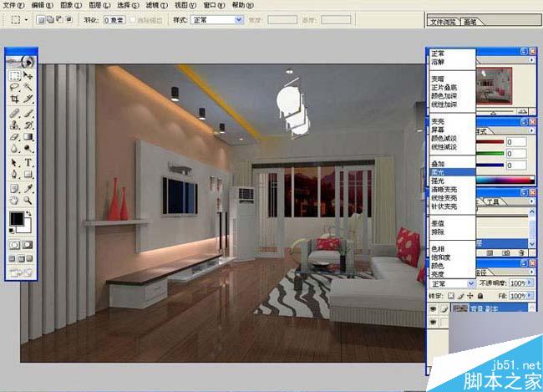This screenshot has height=392, width=543.
Task: Click the white background color swatch
Action: point(27,227)
